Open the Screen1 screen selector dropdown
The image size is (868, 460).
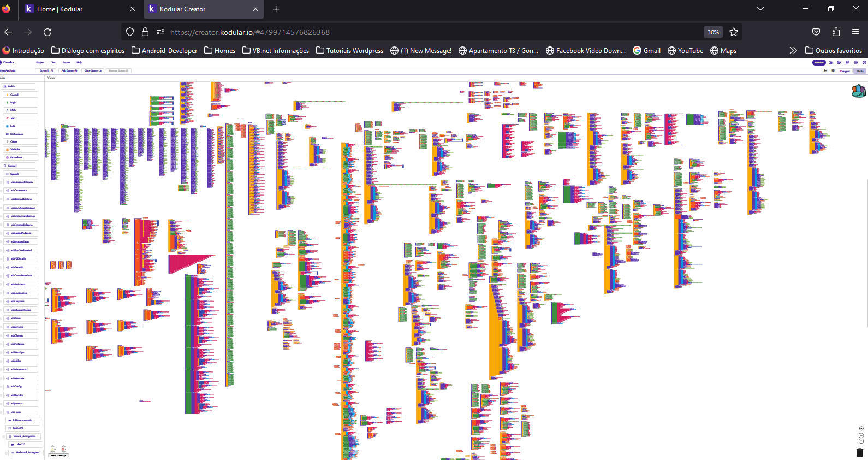point(46,70)
